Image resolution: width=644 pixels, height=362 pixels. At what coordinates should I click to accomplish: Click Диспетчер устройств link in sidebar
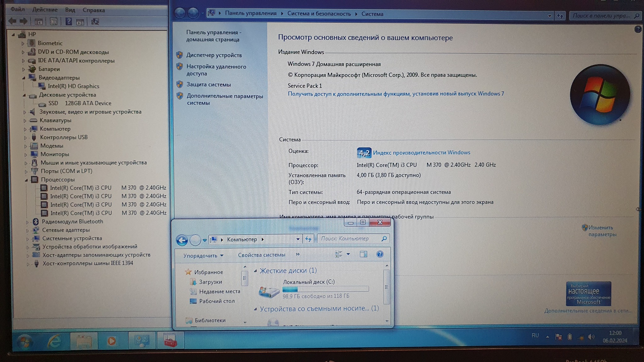[214, 55]
